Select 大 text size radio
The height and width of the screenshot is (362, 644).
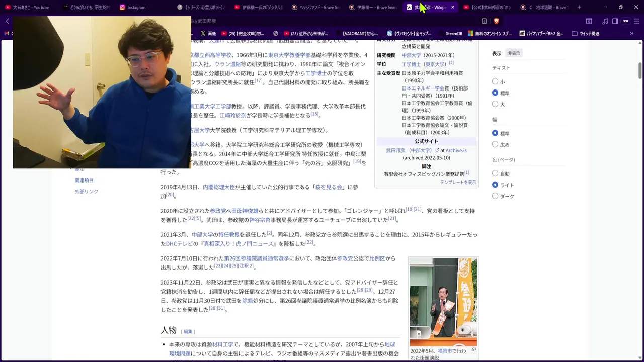495,104
